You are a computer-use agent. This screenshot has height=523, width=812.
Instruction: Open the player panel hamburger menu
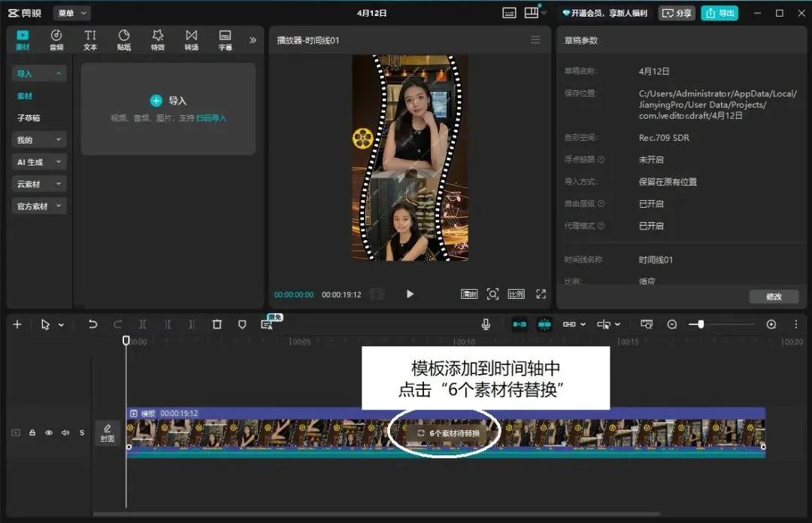(535, 40)
